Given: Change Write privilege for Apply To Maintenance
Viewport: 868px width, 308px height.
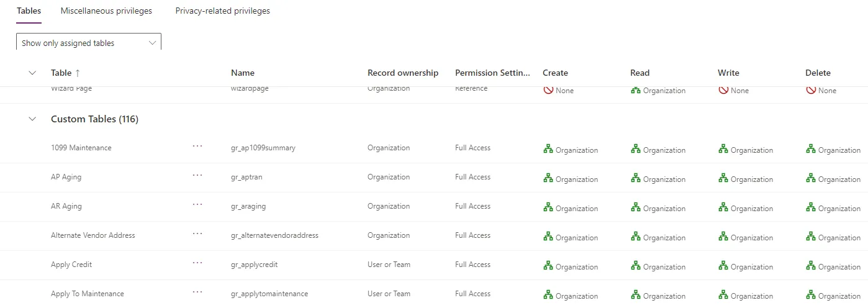Looking at the screenshot, I should click(746, 295).
